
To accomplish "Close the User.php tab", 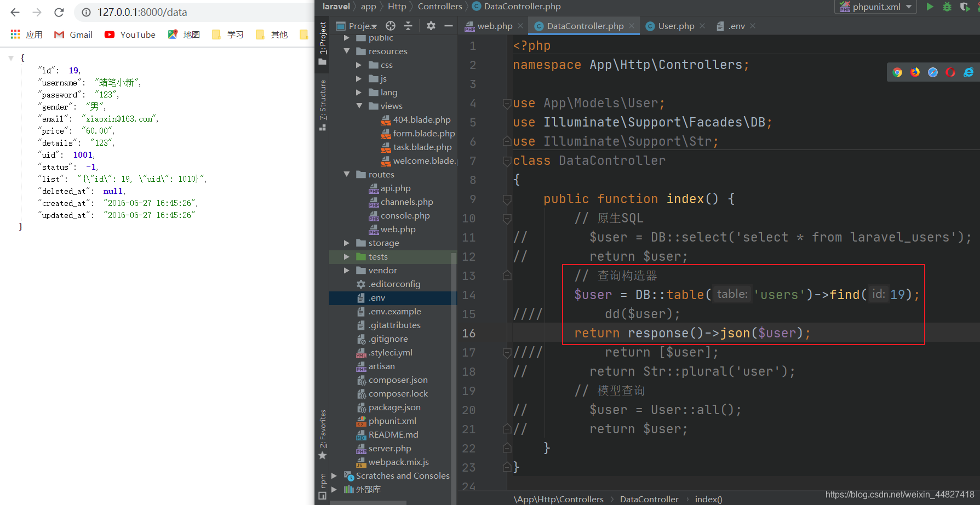I will click(703, 26).
